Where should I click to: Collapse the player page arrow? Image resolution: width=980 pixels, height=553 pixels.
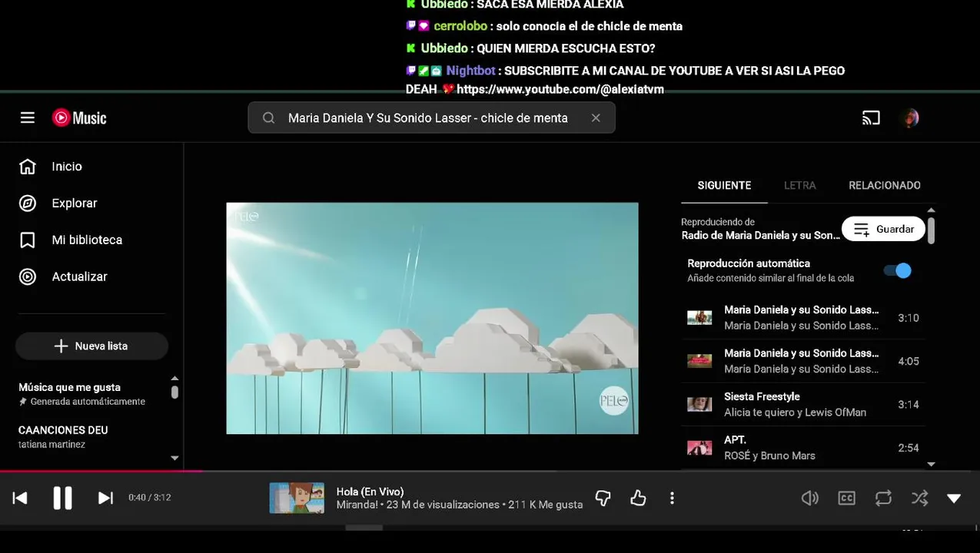(954, 498)
